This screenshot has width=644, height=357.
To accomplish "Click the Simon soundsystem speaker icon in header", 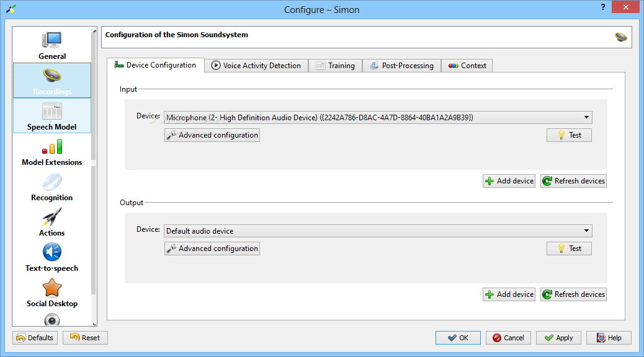I will pyautogui.click(x=620, y=37).
